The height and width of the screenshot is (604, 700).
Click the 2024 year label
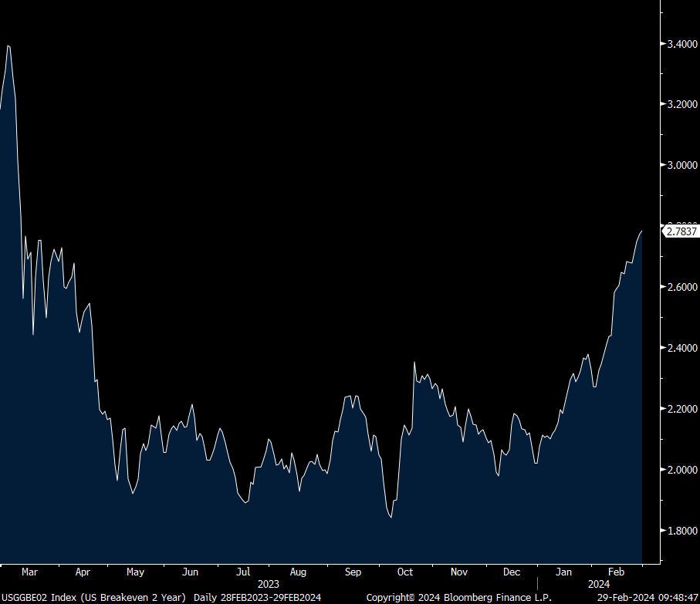click(x=599, y=584)
